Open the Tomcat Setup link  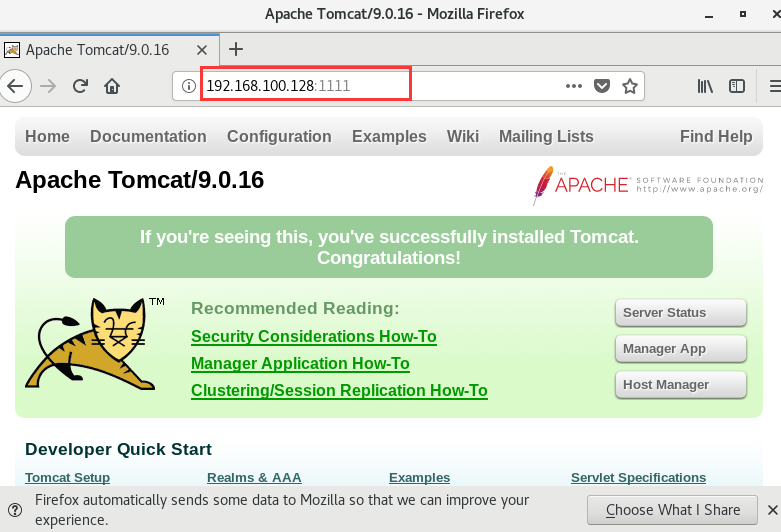pos(67,477)
